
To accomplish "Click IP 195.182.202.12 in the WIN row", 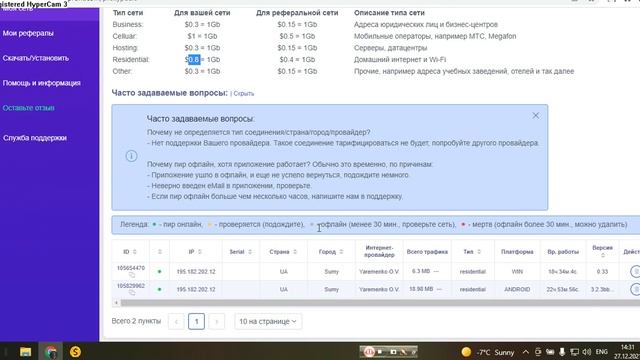I will pos(196,271).
